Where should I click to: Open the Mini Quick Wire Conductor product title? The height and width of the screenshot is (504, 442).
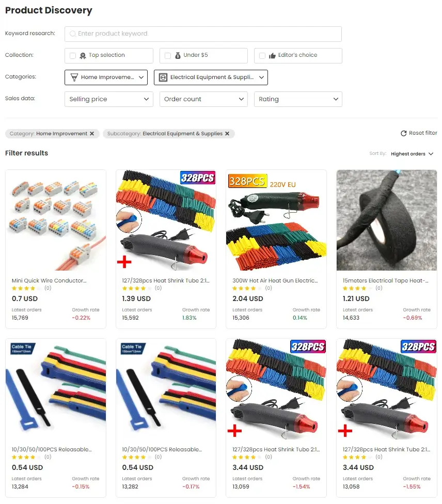coord(49,280)
